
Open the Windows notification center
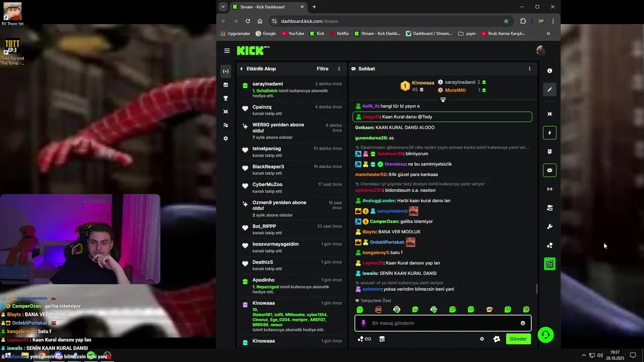[x=633, y=355]
